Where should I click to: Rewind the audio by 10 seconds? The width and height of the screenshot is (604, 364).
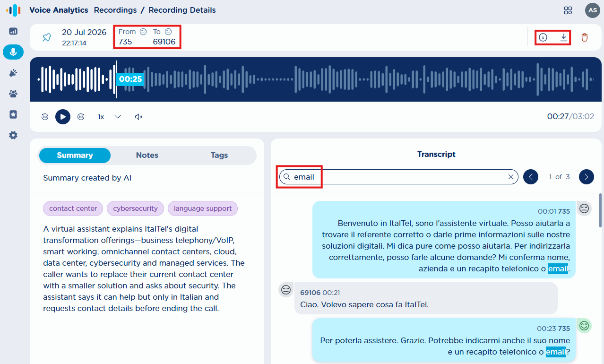pos(45,117)
